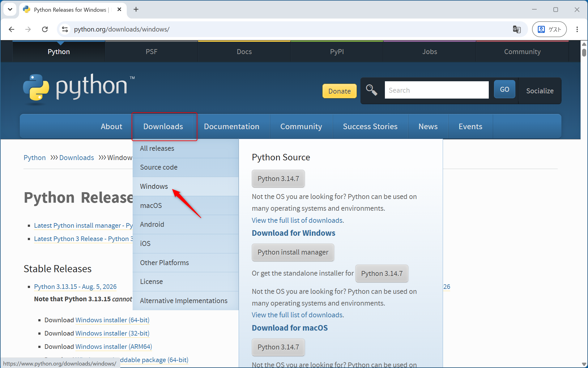Open the Events navigation menu
This screenshot has height=368, width=588.
[x=470, y=126]
